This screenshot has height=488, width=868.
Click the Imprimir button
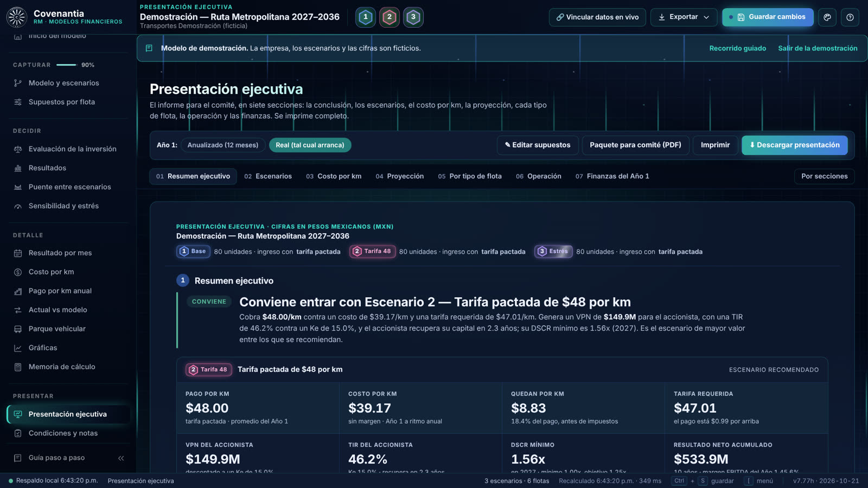715,145
